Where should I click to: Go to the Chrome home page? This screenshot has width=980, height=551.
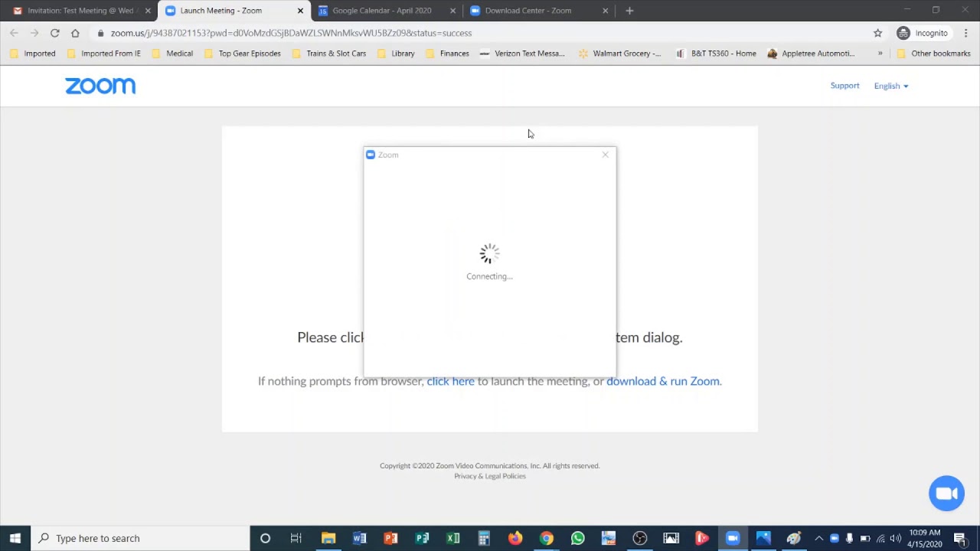75,33
